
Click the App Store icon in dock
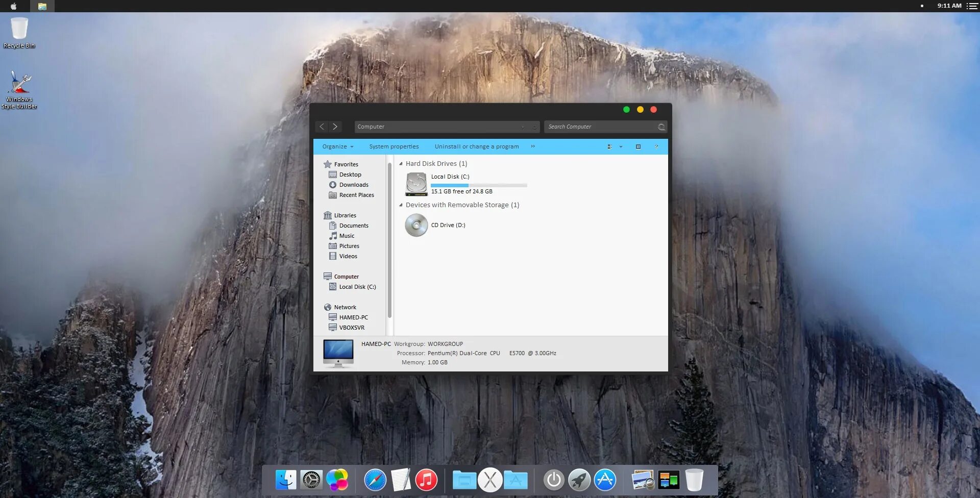(x=605, y=480)
